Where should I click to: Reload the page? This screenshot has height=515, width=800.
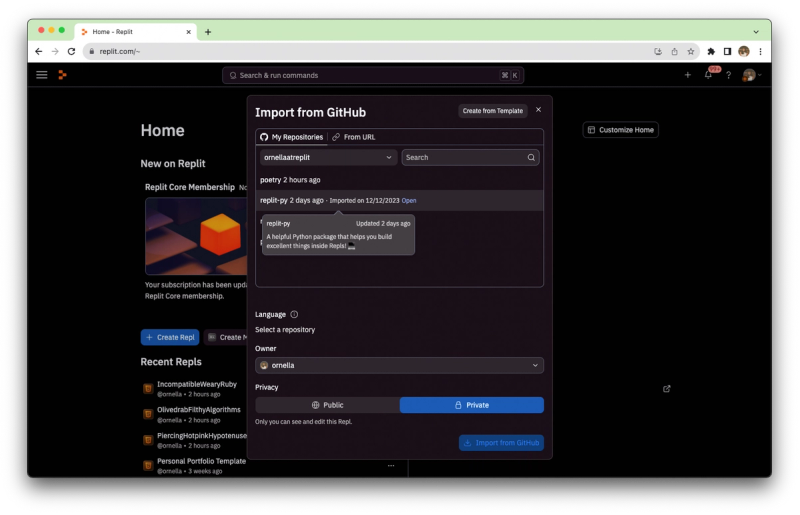[x=71, y=51]
